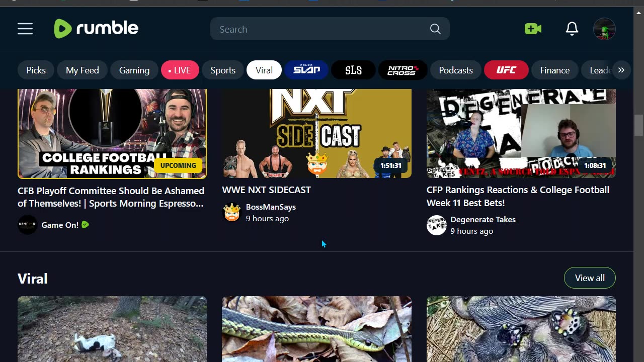Screen dimensions: 644x362
Task: Open Game On! channel avatar
Action: point(28,225)
